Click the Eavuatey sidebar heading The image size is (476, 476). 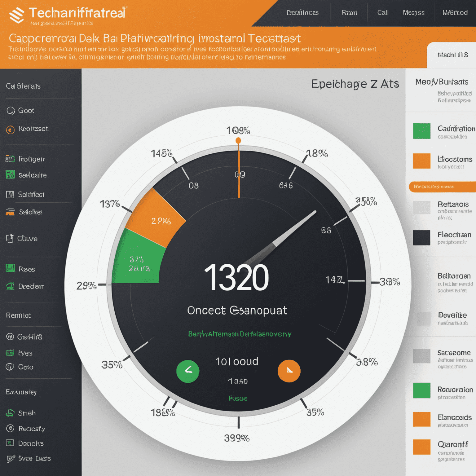point(21,392)
